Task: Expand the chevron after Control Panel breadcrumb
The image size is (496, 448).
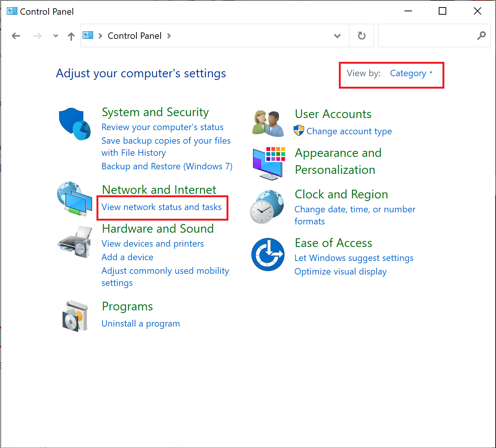Action: [169, 36]
